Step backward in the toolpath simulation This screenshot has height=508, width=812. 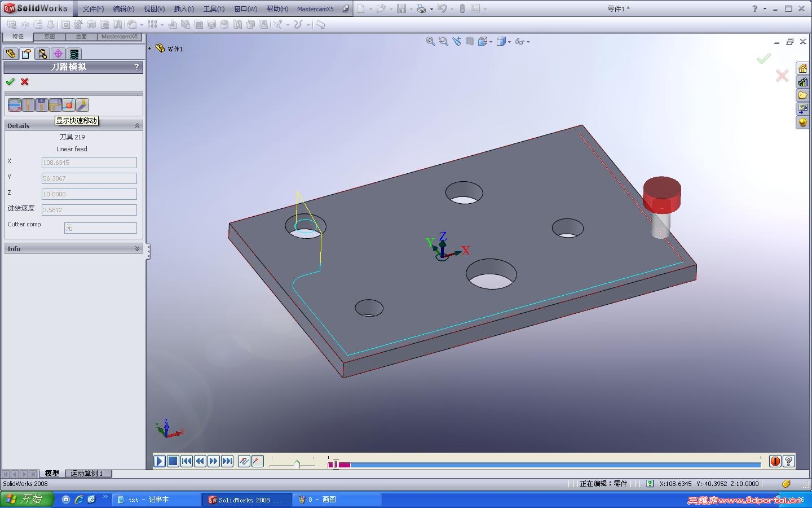point(200,461)
